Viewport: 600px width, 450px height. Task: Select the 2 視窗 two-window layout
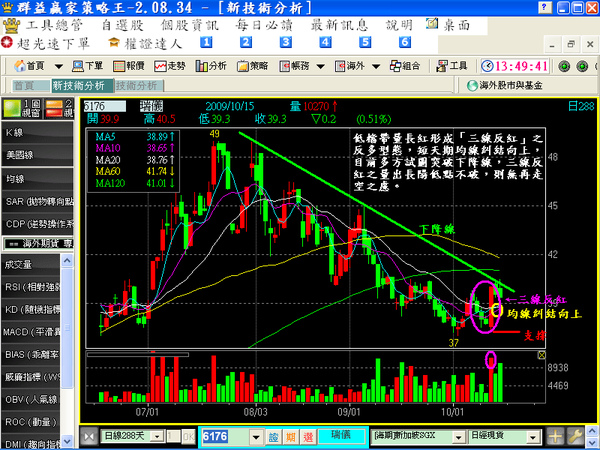click(59, 108)
